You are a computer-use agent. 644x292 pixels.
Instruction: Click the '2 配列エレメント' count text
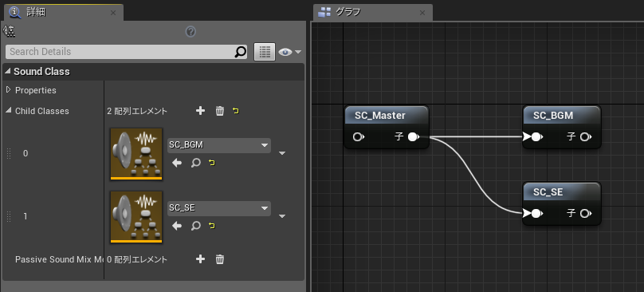[x=137, y=111]
